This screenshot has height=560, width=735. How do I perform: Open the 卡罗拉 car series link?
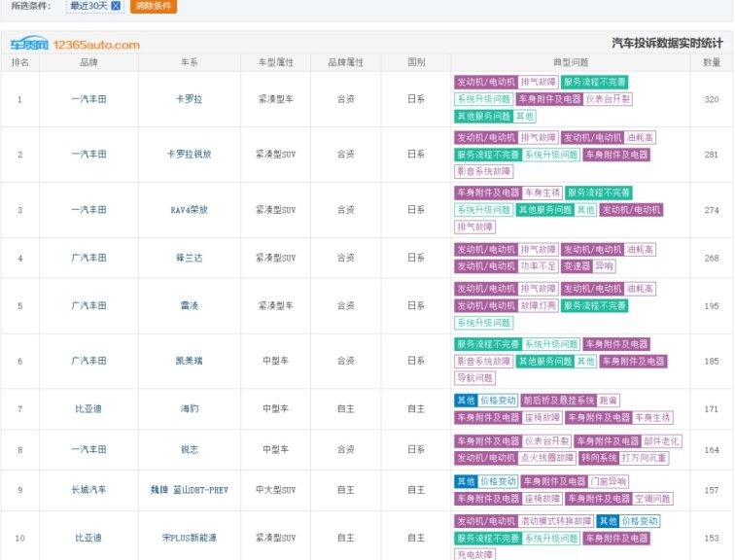point(190,99)
